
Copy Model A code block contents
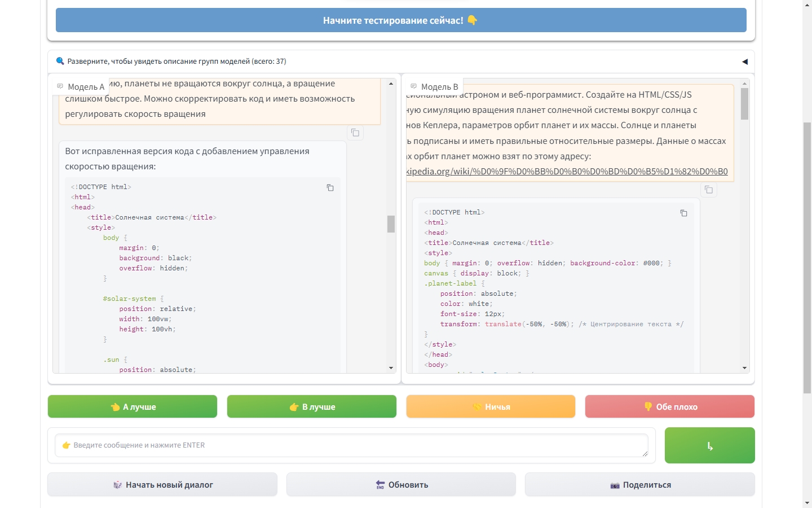point(330,188)
